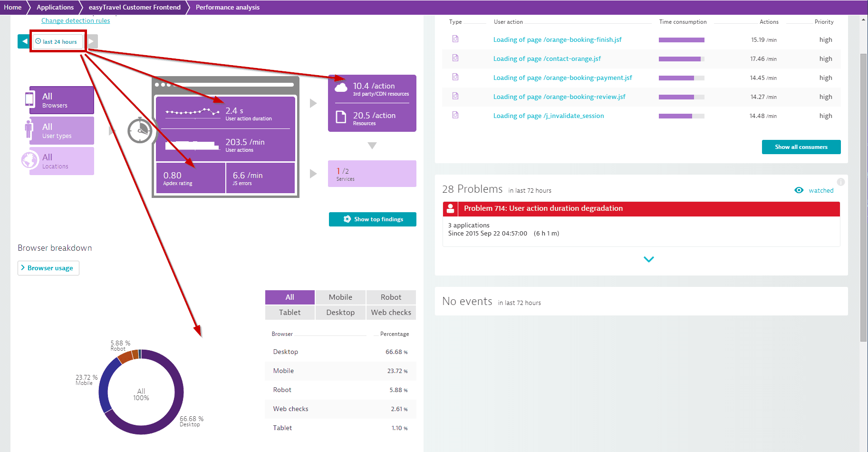Viewport: 868px width, 452px height.
Task: Click the 10.4 /action 3rd party resources tile
Action: pos(372,88)
